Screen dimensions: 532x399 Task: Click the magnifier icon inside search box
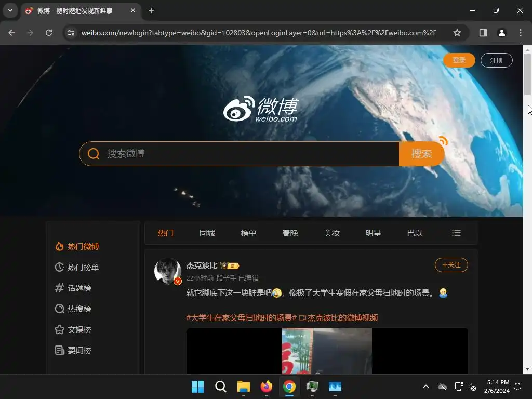(94, 154)
